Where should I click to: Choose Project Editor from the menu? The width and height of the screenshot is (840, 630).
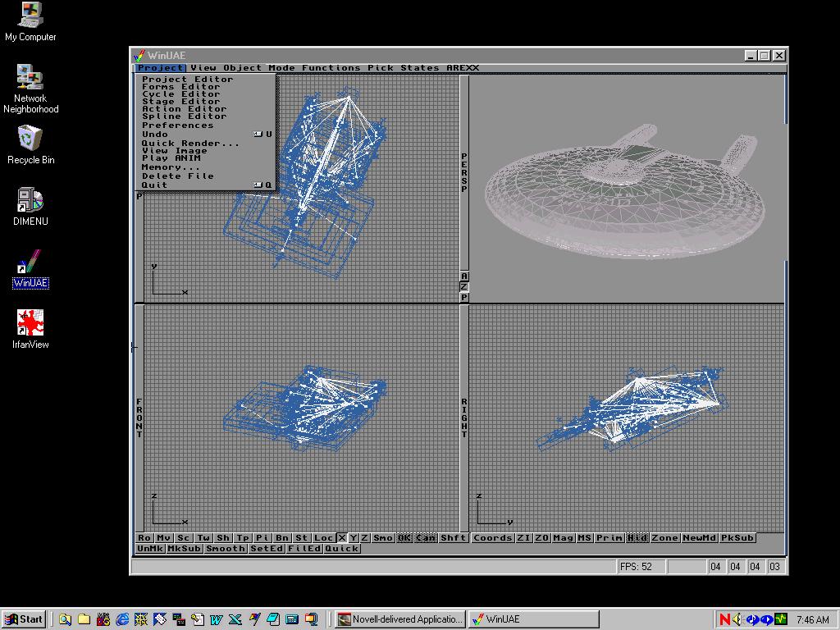tap(206, 80)
